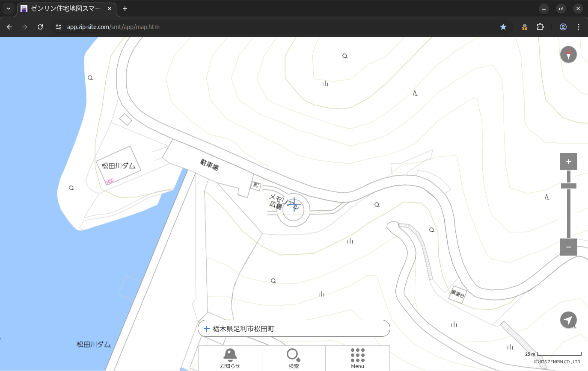Click the compass north-reset icon

[x=568, y=55]
